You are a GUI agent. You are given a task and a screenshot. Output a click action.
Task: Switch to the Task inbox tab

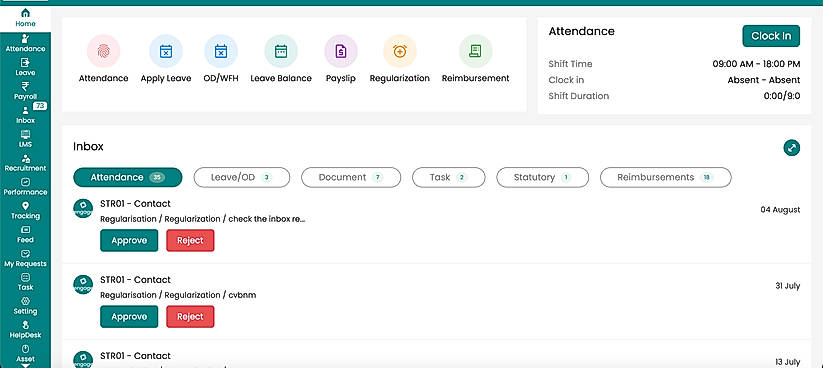click(x=448, y=177)
